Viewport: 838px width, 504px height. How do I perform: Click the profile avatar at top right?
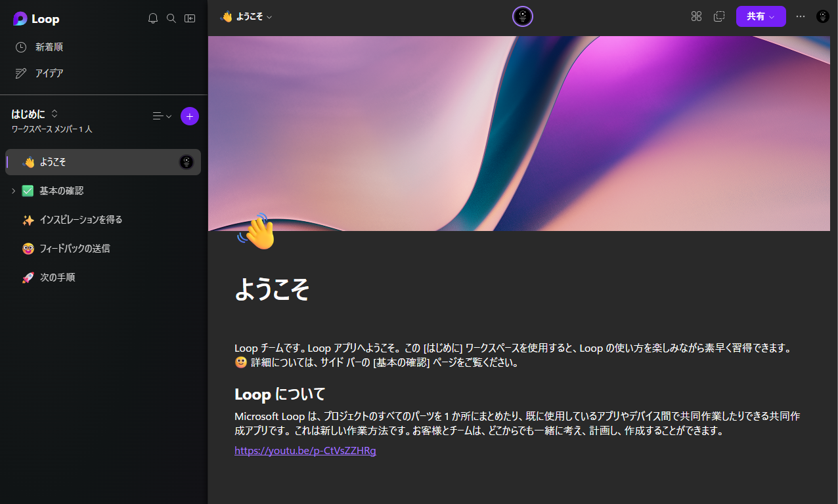823,16
